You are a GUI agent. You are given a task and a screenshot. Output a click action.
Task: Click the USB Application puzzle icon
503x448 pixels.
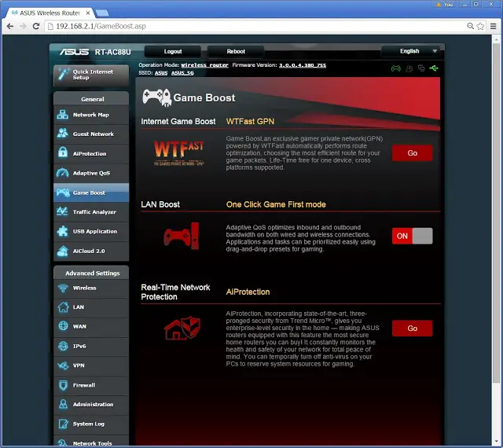[63, 231]
